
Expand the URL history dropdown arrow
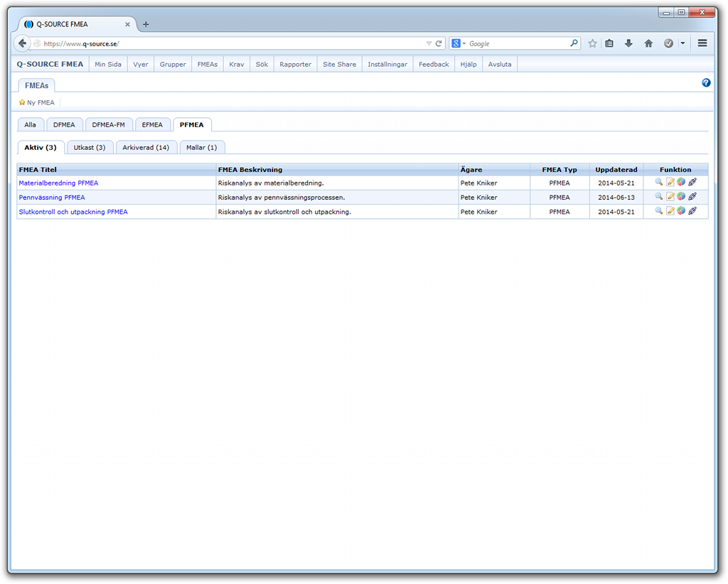[x=429, y=43]
